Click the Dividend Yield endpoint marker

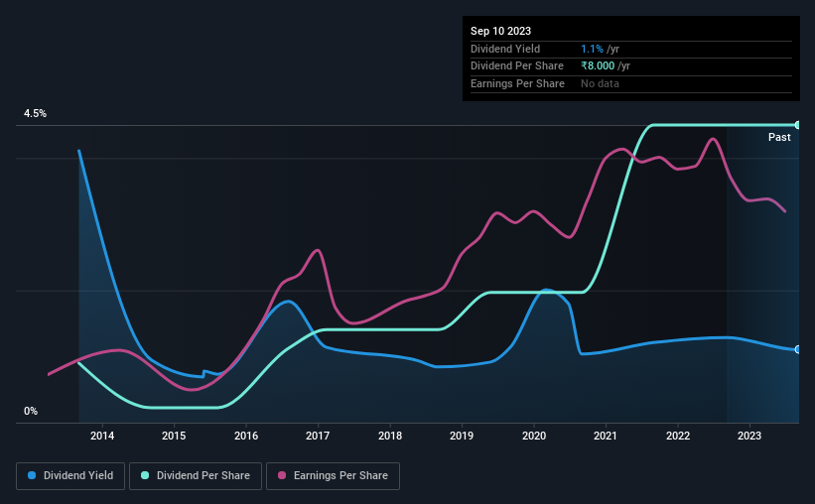798,349
